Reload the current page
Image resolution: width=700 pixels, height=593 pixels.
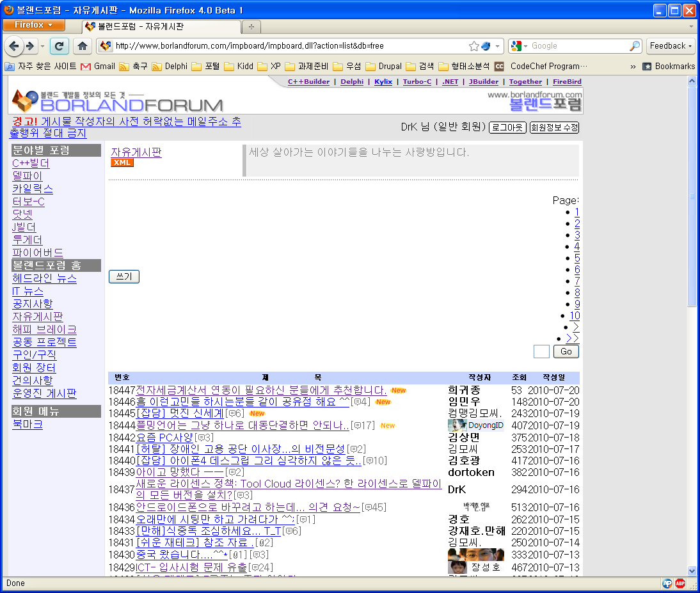[59, 46]
